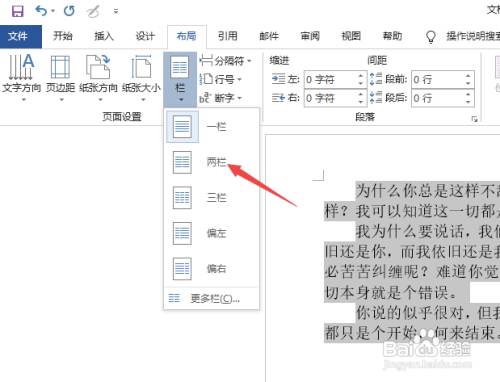Expand the 纸张大小 dropdown arrow
The height and width of the screenshot is (382, 500).
(x=143, y=99)
